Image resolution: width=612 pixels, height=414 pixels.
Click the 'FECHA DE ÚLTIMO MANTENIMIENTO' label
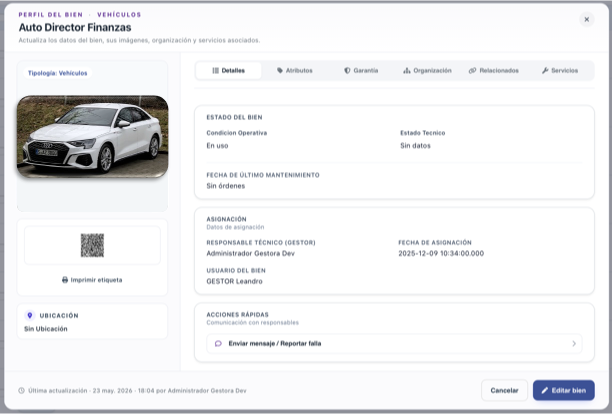pyautogui.click(x=263, y=175)
